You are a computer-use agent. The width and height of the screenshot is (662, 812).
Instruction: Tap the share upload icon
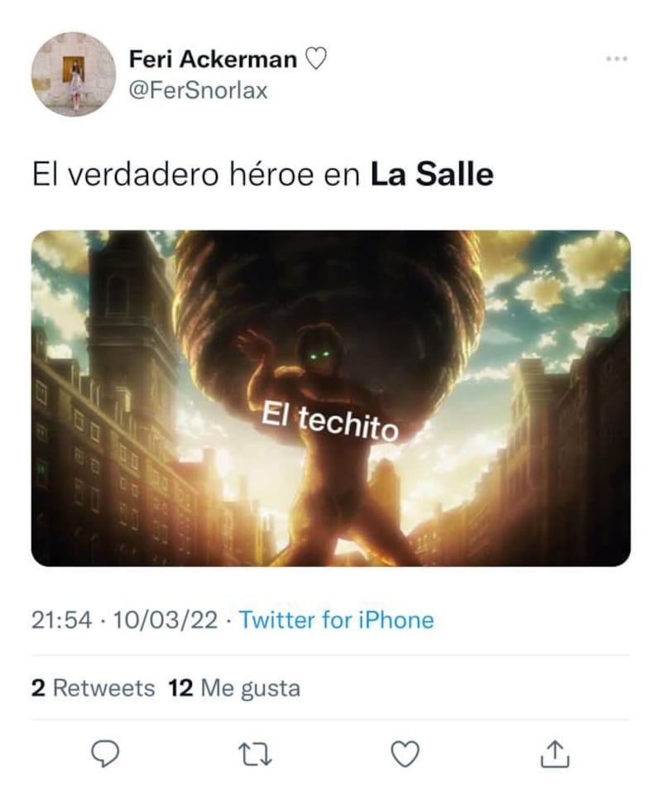point(555,754)
